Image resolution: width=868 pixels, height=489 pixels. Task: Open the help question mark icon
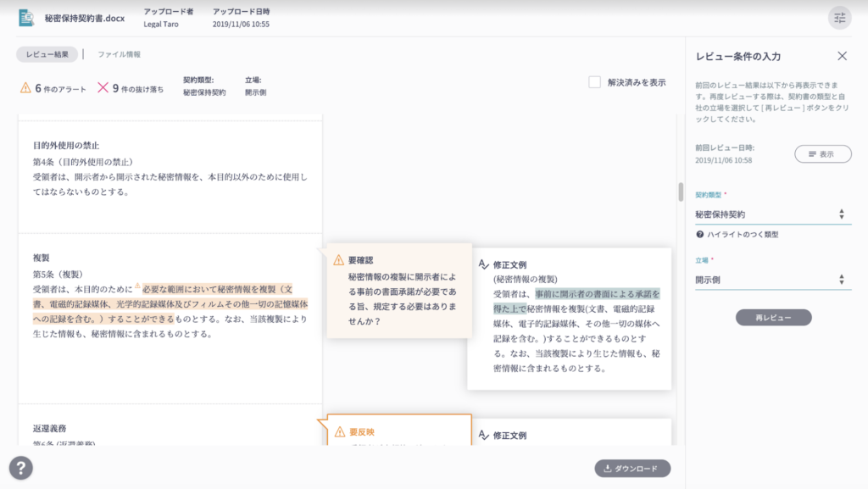pos(21,468)
